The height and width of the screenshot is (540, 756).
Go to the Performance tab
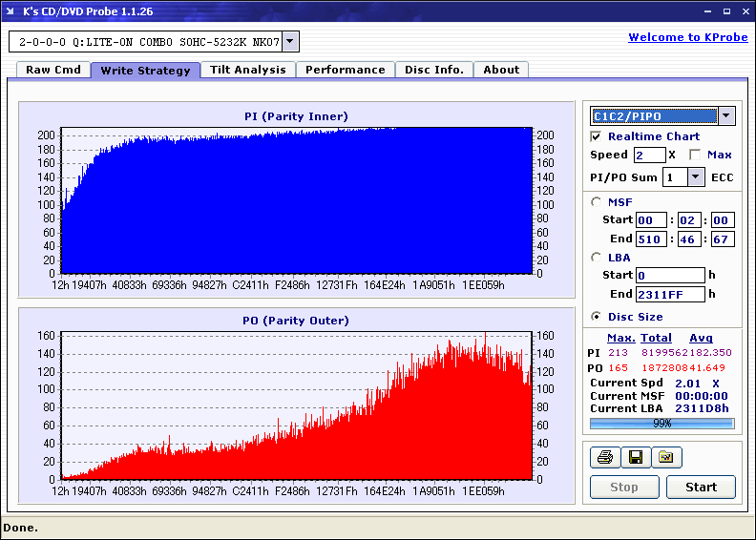tap(346, 70)
